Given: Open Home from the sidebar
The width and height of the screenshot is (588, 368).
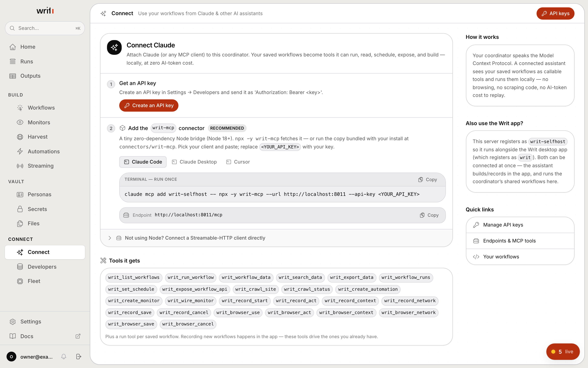Looking at the screenshot, I should (x=45, y=47).
